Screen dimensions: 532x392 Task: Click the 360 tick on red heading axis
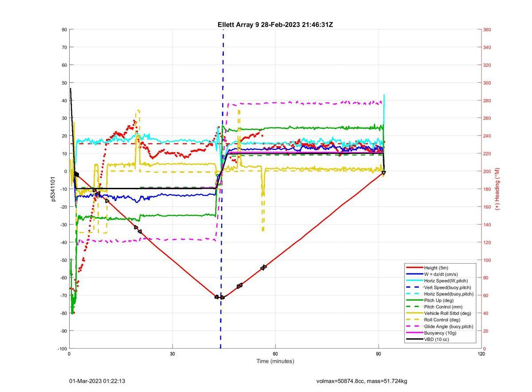(487, 30)
